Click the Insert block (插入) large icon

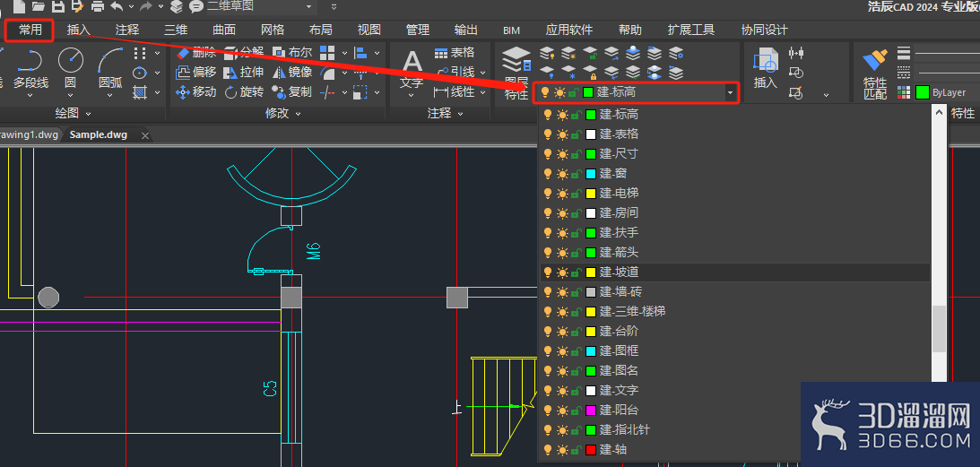(x=765, y=67)
